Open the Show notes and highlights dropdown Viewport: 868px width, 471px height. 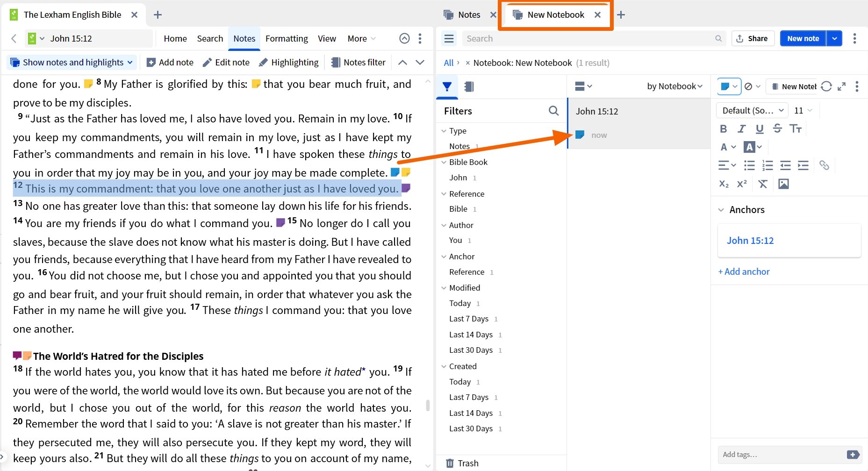pyautogui.click(x=72, y=62)
